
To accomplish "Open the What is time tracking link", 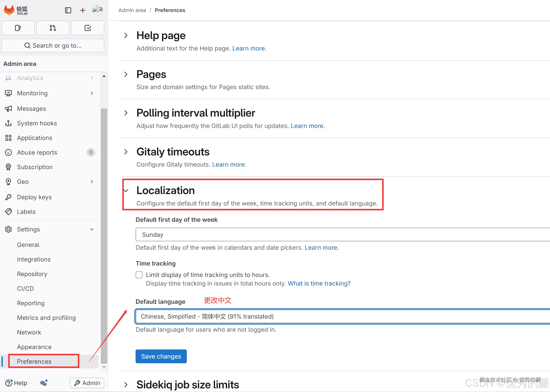I will click(x=319, y=283).
